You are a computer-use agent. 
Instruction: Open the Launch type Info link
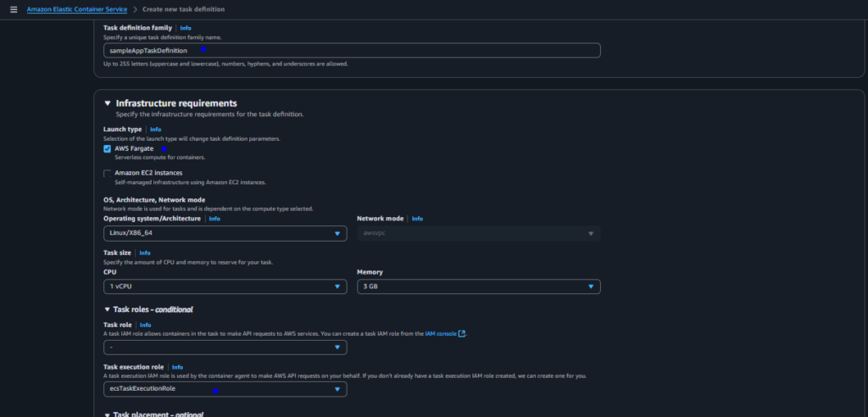(156, 130)
